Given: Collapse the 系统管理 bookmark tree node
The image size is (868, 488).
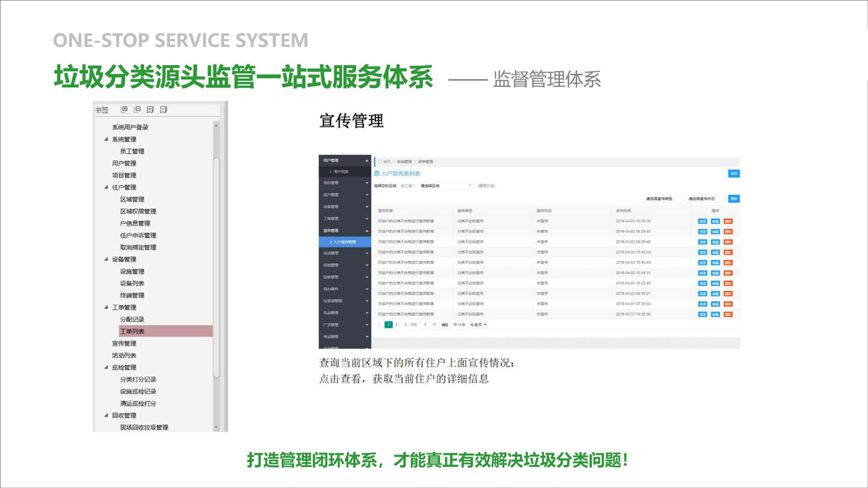Looking at the screenshot, I should (106, 140).
